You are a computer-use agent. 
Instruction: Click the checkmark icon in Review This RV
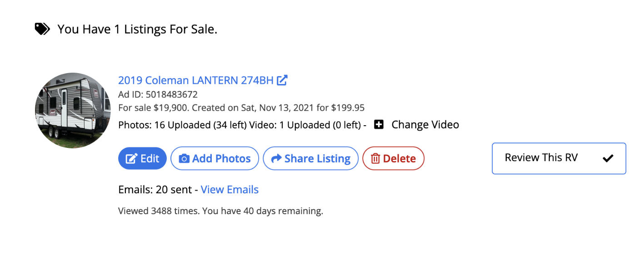click(x=608, y=158)
